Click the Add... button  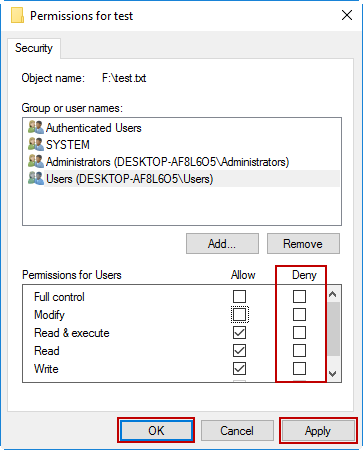(x=222, y=244)
